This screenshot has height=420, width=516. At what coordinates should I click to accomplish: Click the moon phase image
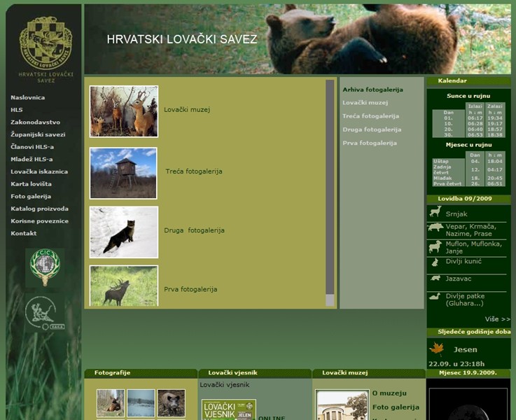[468, 404]
